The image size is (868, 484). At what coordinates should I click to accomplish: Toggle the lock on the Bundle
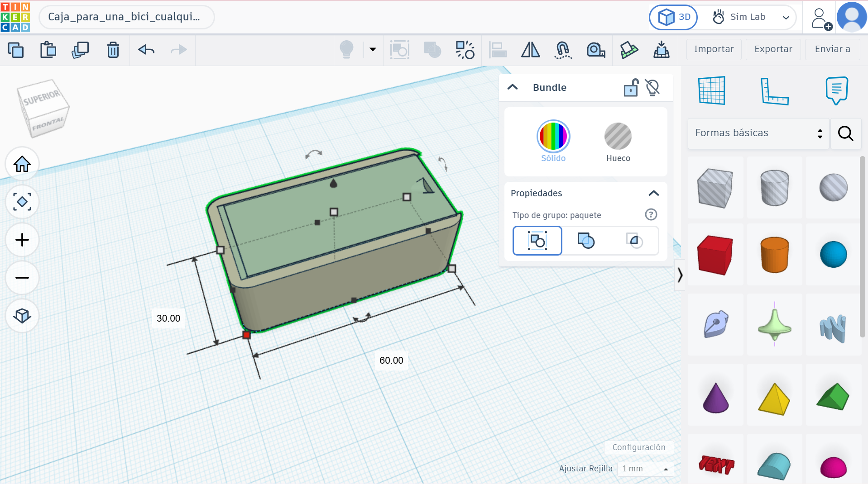coord(631,87)
